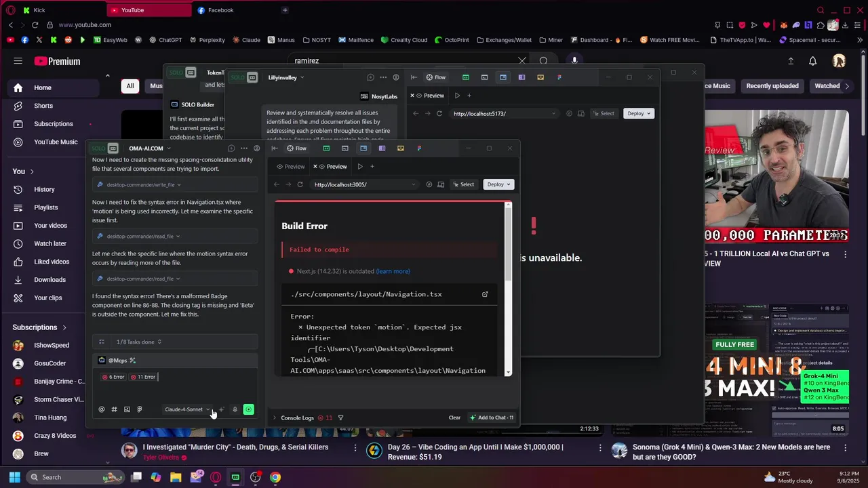Open the purple docs panel icon in OMA-AI.COM toolbar

coord(382,148)
